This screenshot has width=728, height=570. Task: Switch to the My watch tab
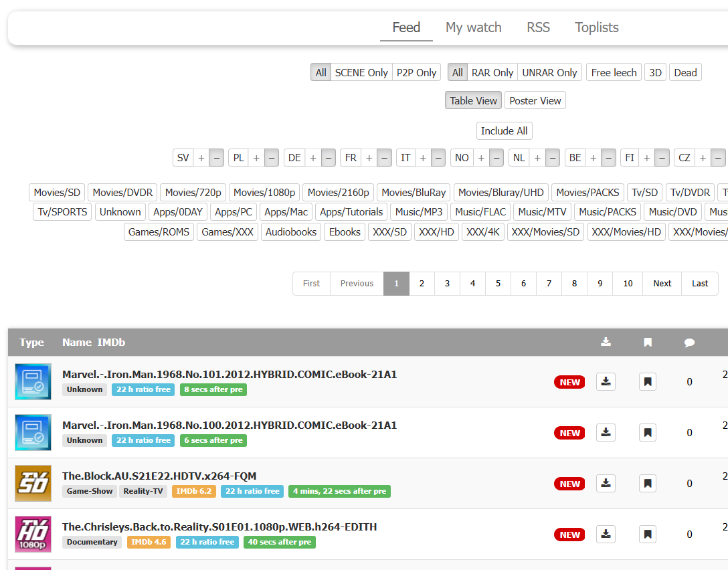coord(473,27)
